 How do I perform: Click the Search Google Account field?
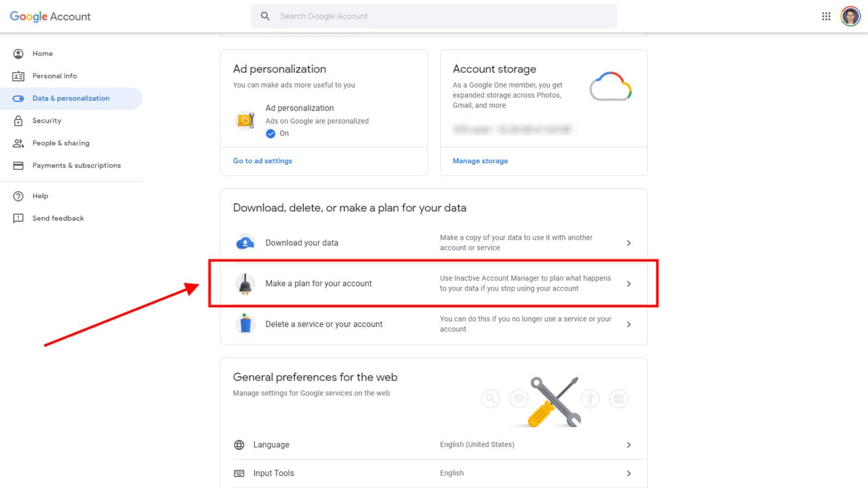pos(434,16)
